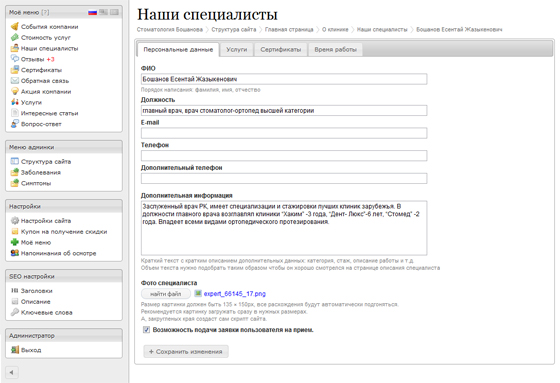The image size is (560, 383).
Task: Open Наши специалисты sidebar icon
Action: point(15,48)
